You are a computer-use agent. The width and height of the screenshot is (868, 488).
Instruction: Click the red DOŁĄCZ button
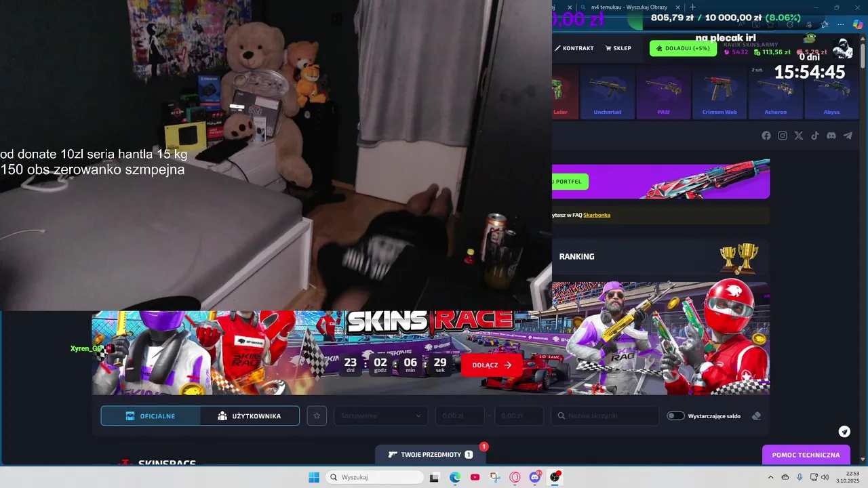(492, 365)
